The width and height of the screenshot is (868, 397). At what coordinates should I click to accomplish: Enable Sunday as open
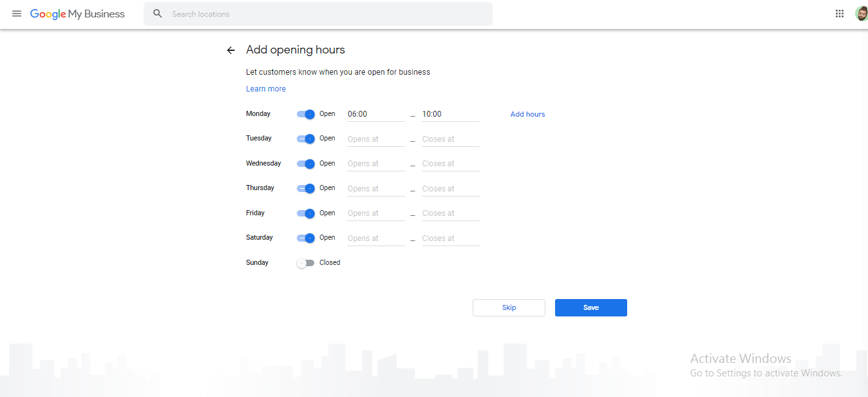click(305, 263)
